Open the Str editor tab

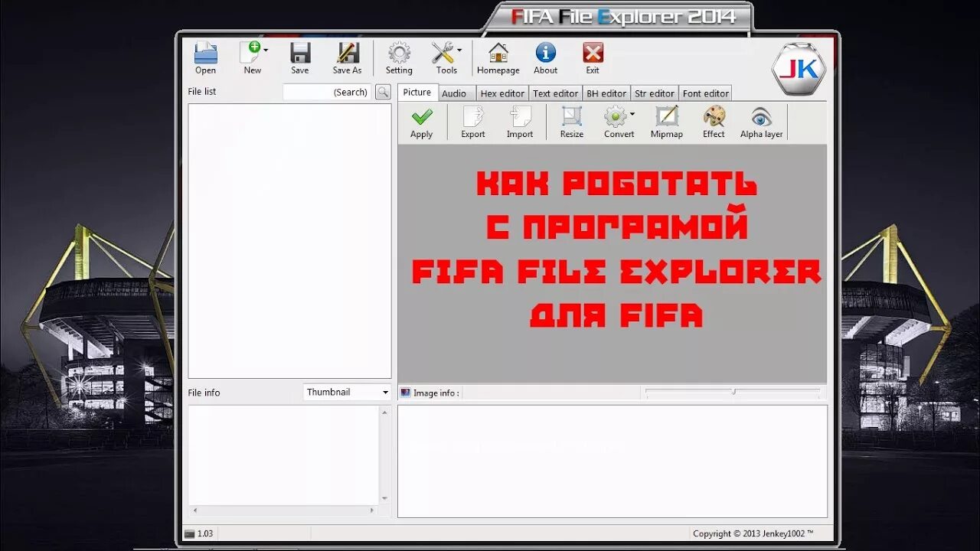(655, 93)
